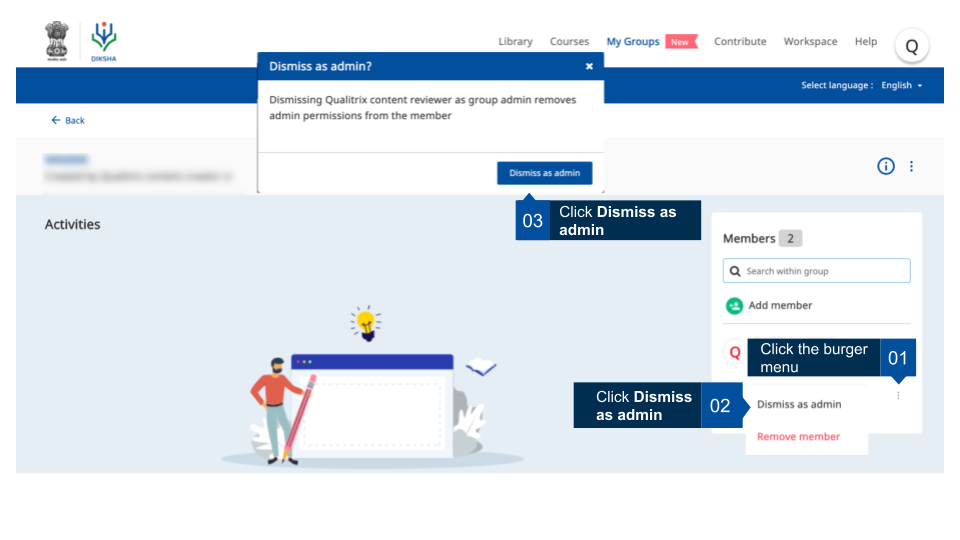Confirm with Dismiss as admin button
960x540 pixels.
tap(544, 173)
